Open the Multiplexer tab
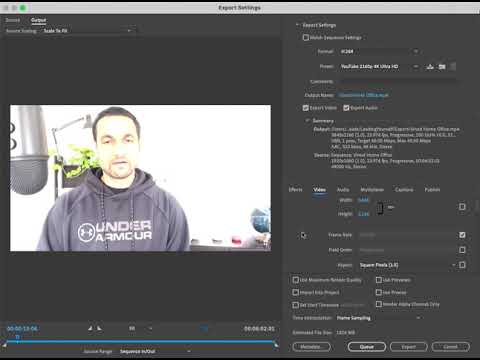 [372, 189]
